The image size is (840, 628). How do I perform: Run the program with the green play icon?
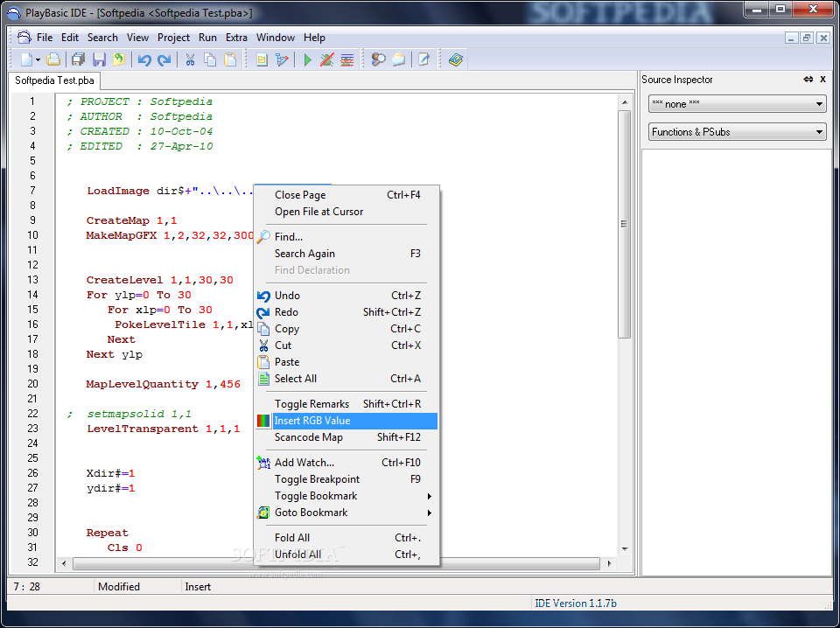[x=307, y=60]
